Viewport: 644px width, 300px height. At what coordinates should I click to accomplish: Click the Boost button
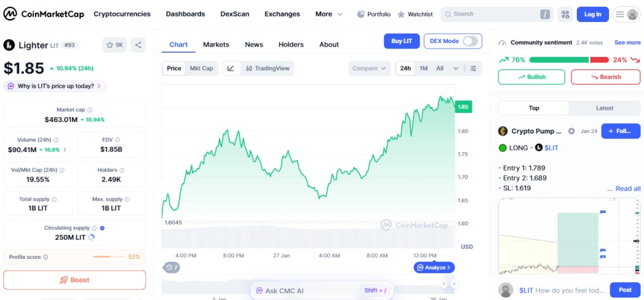(x=75, y=280)
